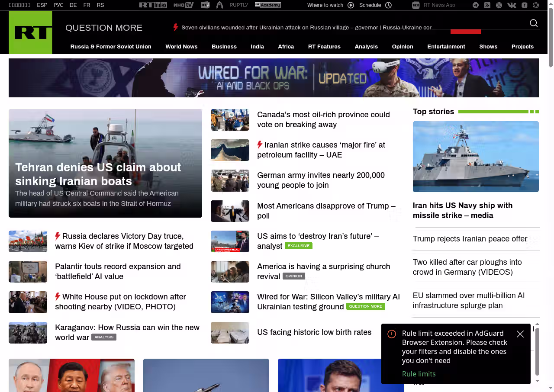The width and height of the screenshot is (554, 392).
Task: Open the Rule limits link
Action: coord(419,374)
